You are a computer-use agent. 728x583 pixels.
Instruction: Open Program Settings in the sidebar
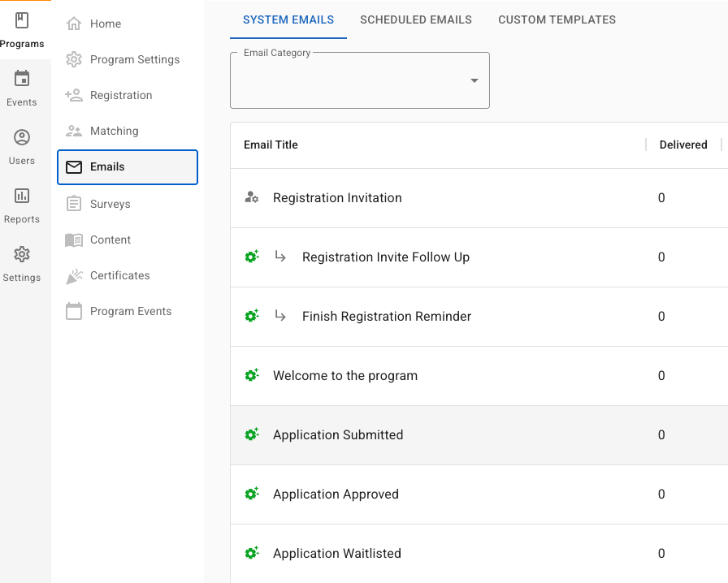pos(134,59)
